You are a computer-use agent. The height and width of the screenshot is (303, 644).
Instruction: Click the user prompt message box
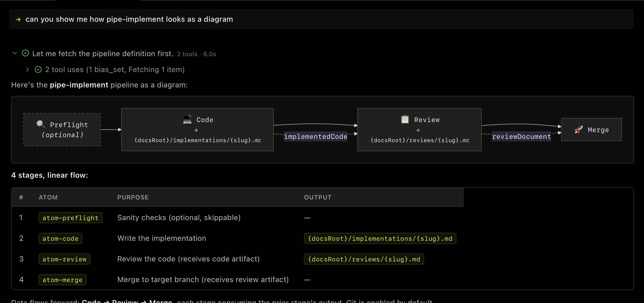(x=321, y=19)
